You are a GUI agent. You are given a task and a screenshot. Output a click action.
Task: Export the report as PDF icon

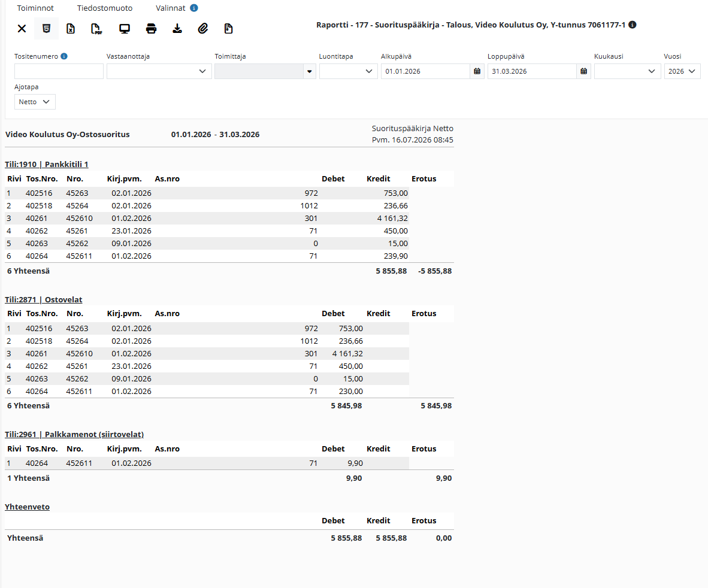[x=96, y=29]
